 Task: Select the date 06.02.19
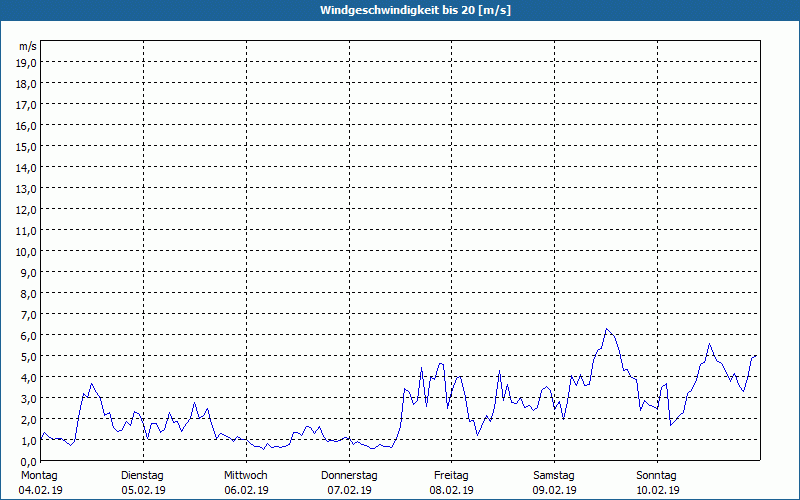(246, 490)
